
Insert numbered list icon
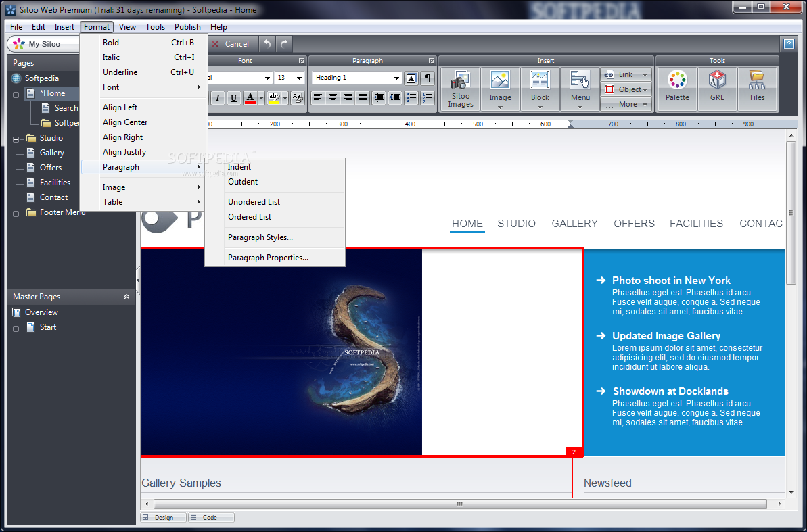click(x=427, y=98)
